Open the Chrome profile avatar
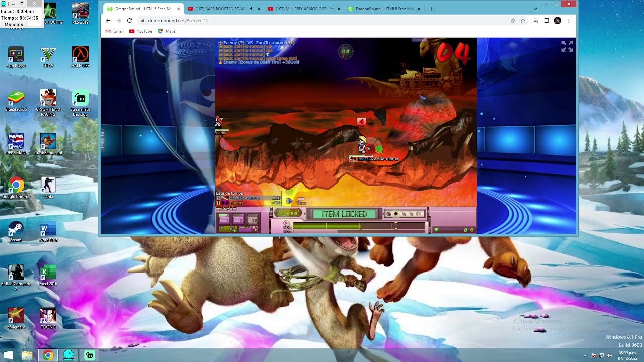 point(557,21)
